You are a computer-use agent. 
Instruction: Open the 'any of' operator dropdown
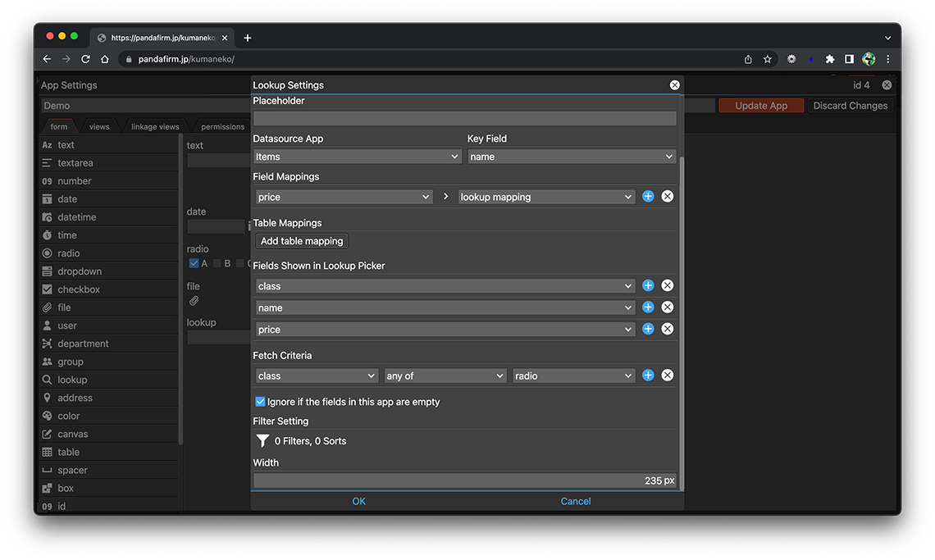445,376
